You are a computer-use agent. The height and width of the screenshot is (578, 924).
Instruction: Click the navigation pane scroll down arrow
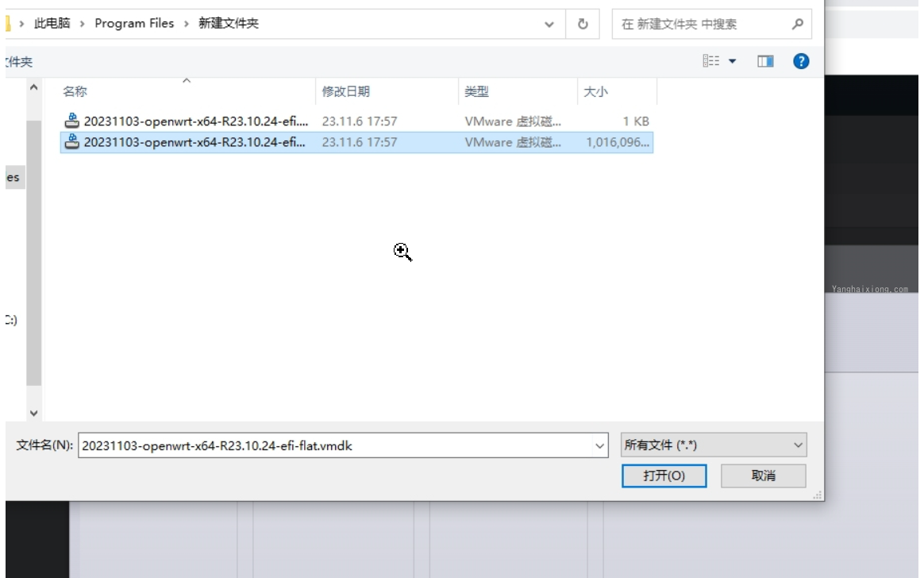coord(33,413)
